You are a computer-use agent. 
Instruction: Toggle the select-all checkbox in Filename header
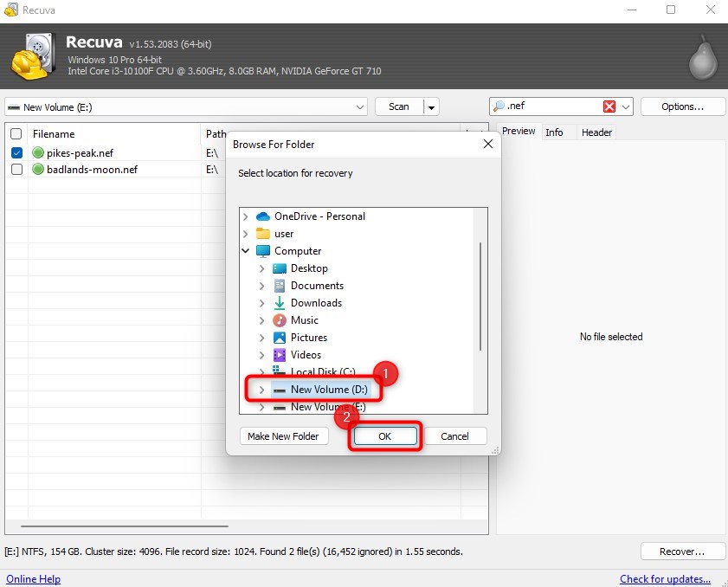(16, 133)
